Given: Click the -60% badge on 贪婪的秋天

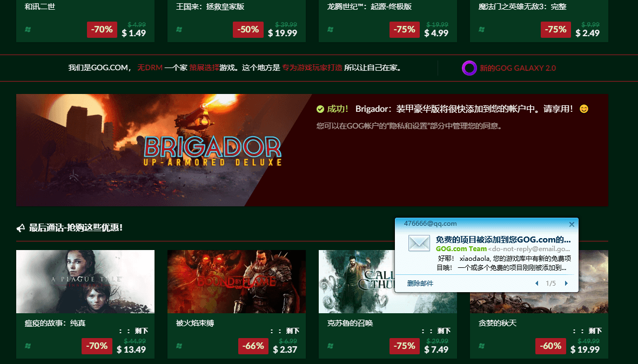Looking at the screenshot, I should 550,346.
